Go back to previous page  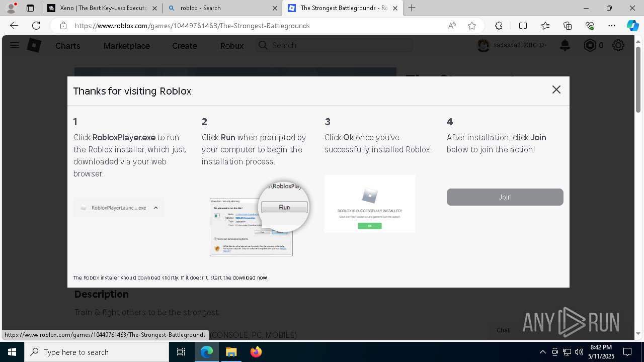tap(14, 26)
